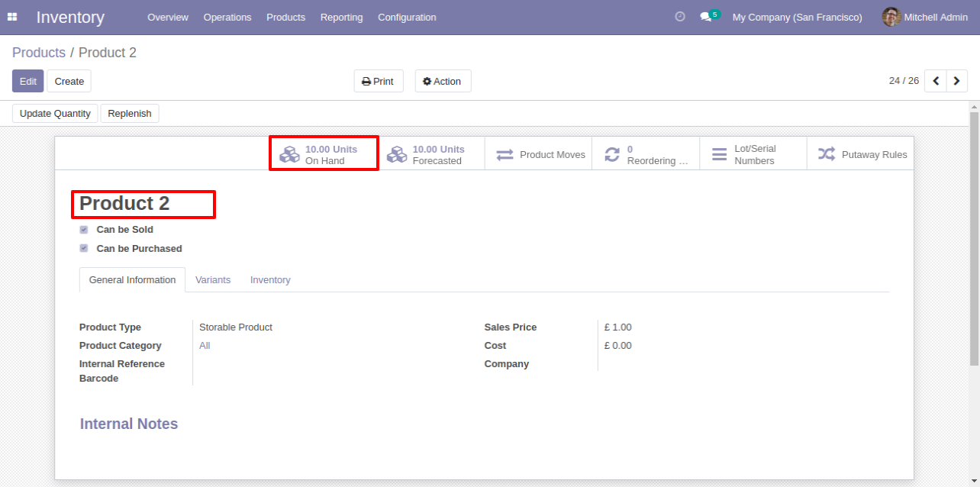Go to the Products breadcrumb link
Screen dimensions: 980x487
pos(39,53)
